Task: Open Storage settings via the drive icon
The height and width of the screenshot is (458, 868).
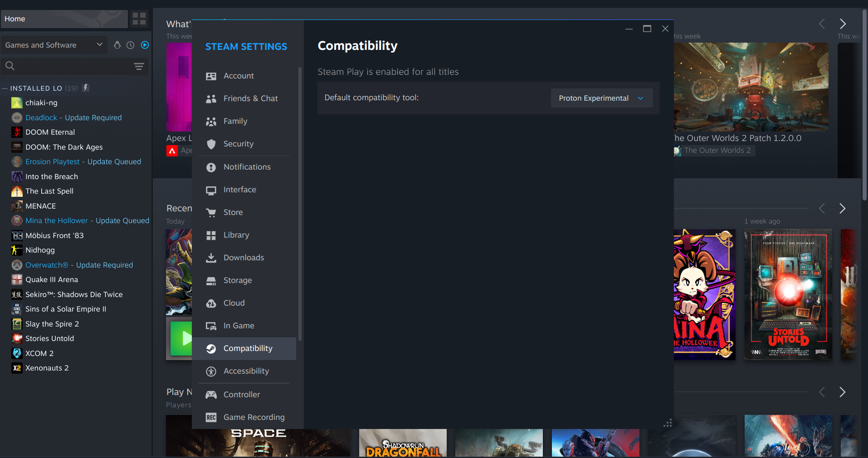Action: [211, 281]
